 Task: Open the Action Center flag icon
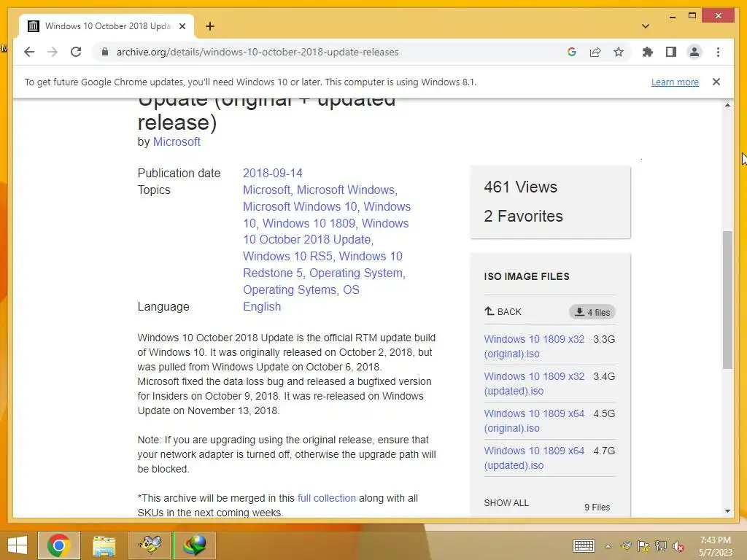coord(643,546)
